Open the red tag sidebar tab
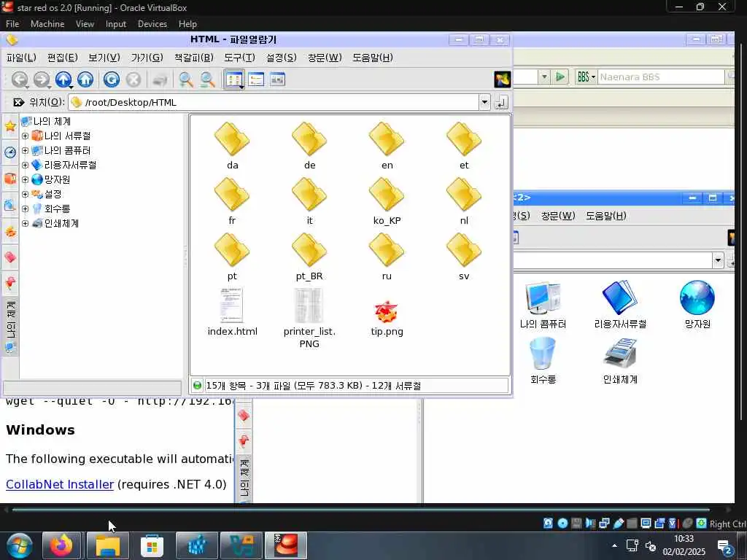This screenshot has height=560, width=747. click(10, 257)
